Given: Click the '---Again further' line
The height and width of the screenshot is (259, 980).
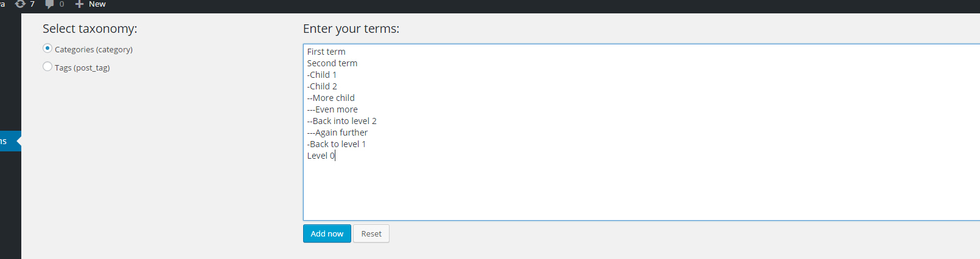Looking at the screenshot, I should 337,133.
